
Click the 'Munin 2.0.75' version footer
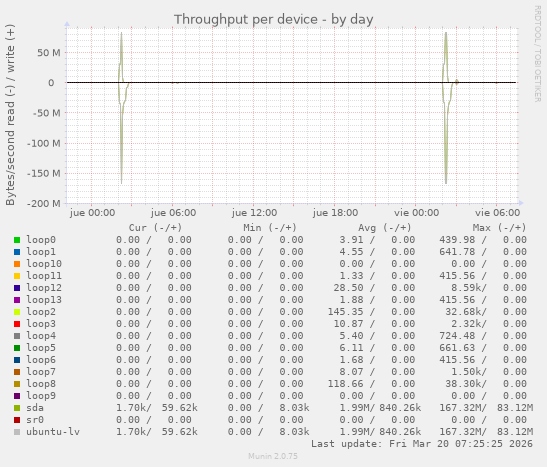[273, 456]
